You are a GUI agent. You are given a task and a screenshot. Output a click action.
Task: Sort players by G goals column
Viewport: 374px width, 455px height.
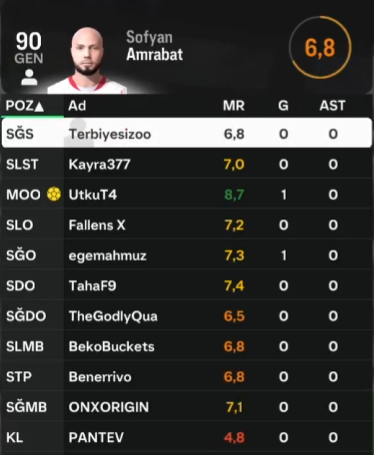pyautogui.click(x=283, y=106)
